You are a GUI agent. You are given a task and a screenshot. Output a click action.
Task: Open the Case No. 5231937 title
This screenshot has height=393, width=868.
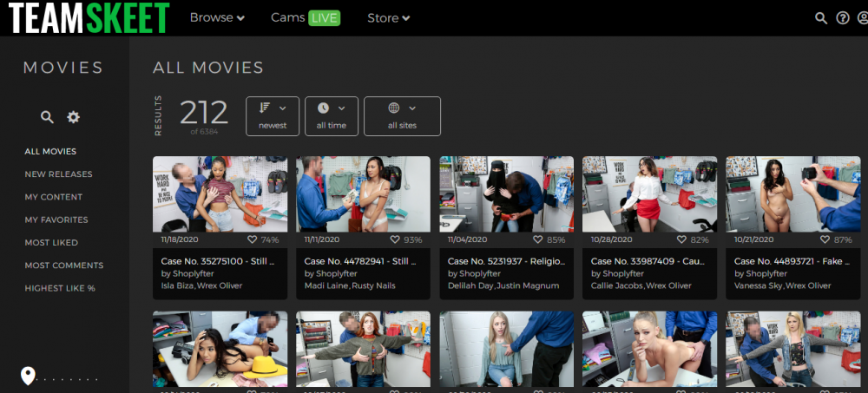point(504,261)
